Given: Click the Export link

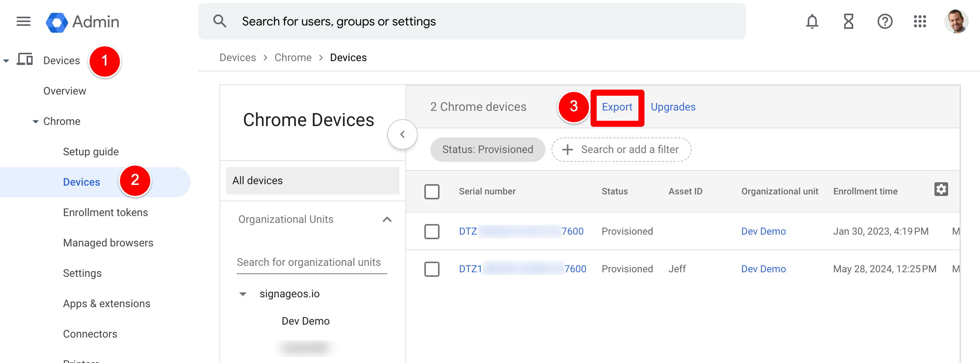Looking at the screenshot, I should click(x=616, y=107).
